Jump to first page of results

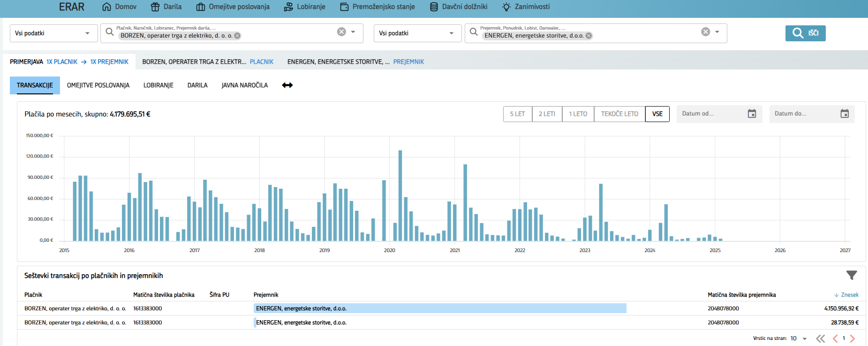820,338
